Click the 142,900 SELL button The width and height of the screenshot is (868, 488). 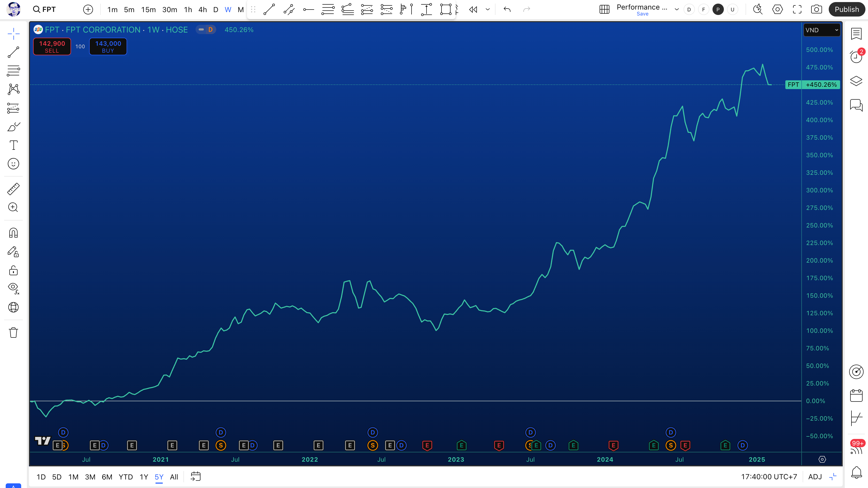(x=52, y=46)
